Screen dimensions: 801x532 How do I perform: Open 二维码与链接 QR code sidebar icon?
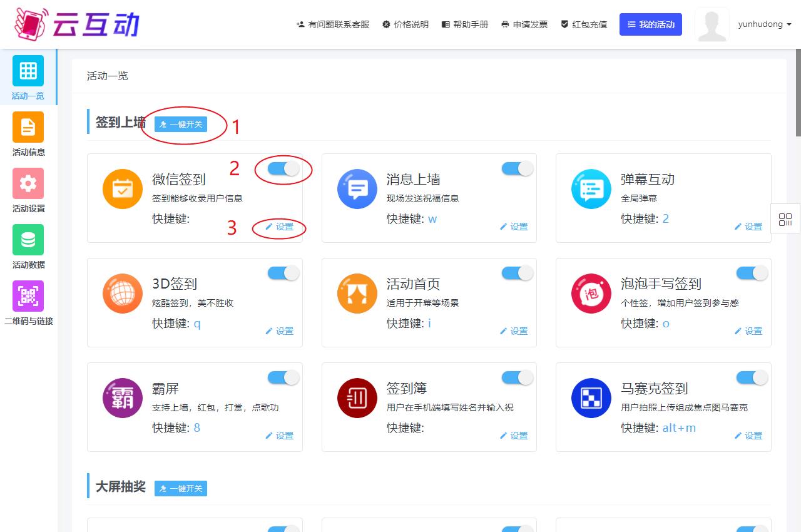pyautogui.click(x=28, y=296)
